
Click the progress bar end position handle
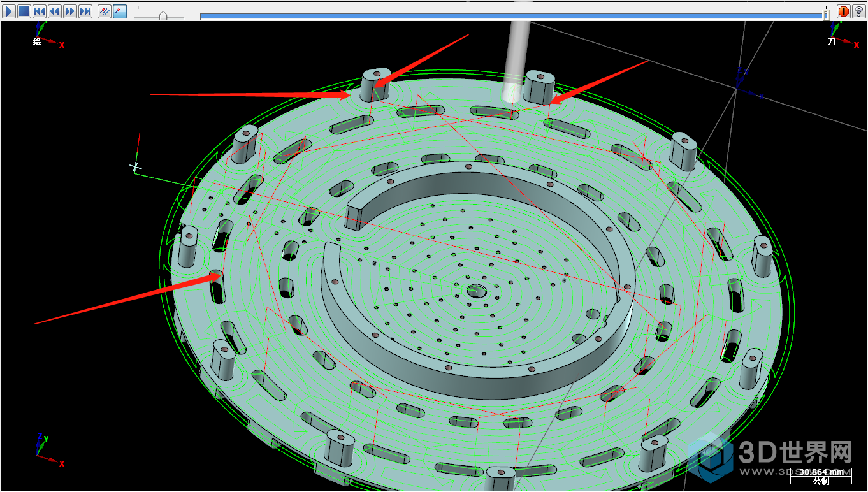827,15
